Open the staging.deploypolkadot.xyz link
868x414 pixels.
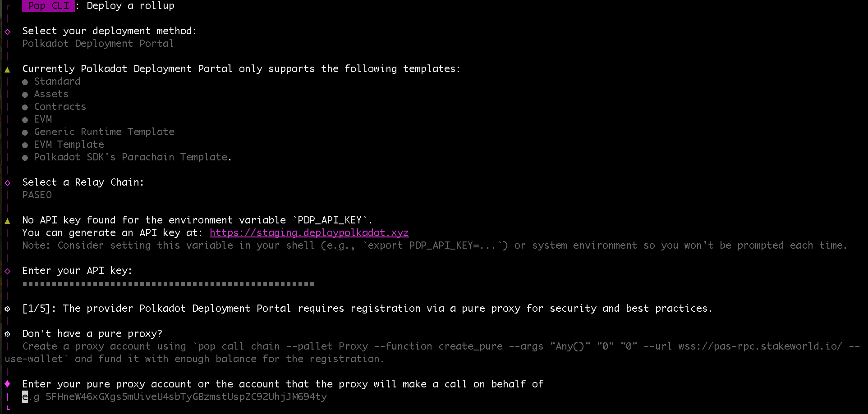click(x=309, y=233)
